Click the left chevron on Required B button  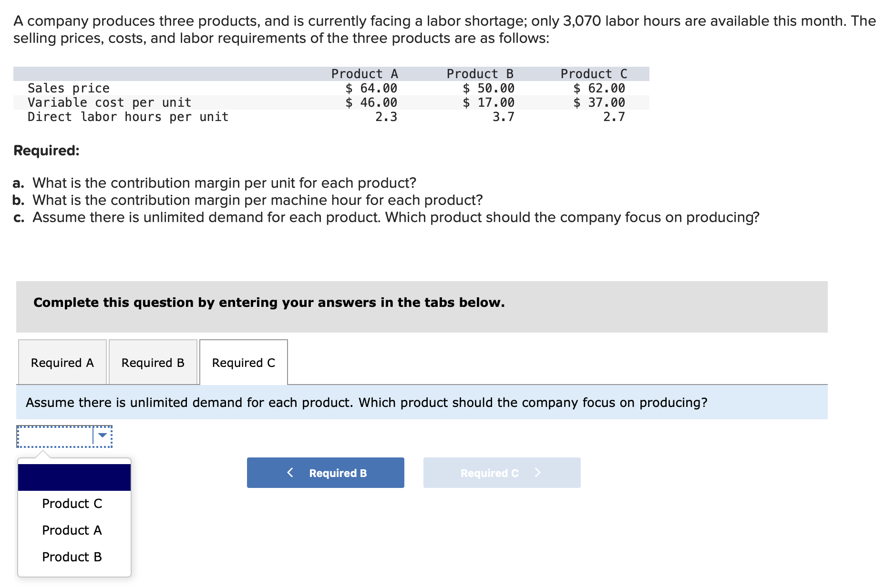pyautogui.click(x=290, y=472)
